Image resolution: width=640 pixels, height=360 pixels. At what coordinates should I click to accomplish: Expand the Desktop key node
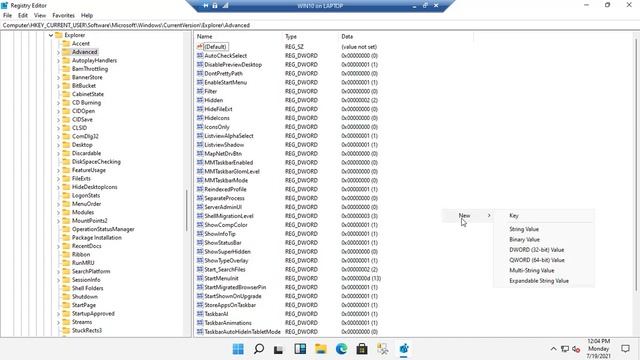pos(58,145)
